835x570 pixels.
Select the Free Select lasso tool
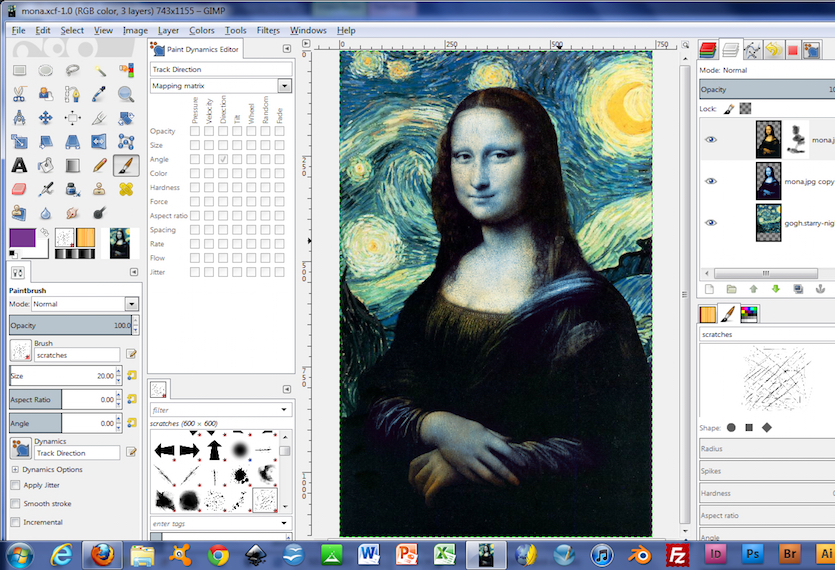(72, 70)
